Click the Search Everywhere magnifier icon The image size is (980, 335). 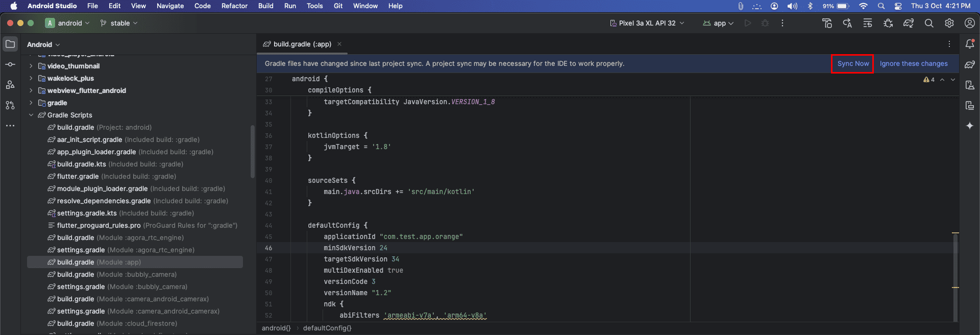pyautogui.click(x=929, y=23)
